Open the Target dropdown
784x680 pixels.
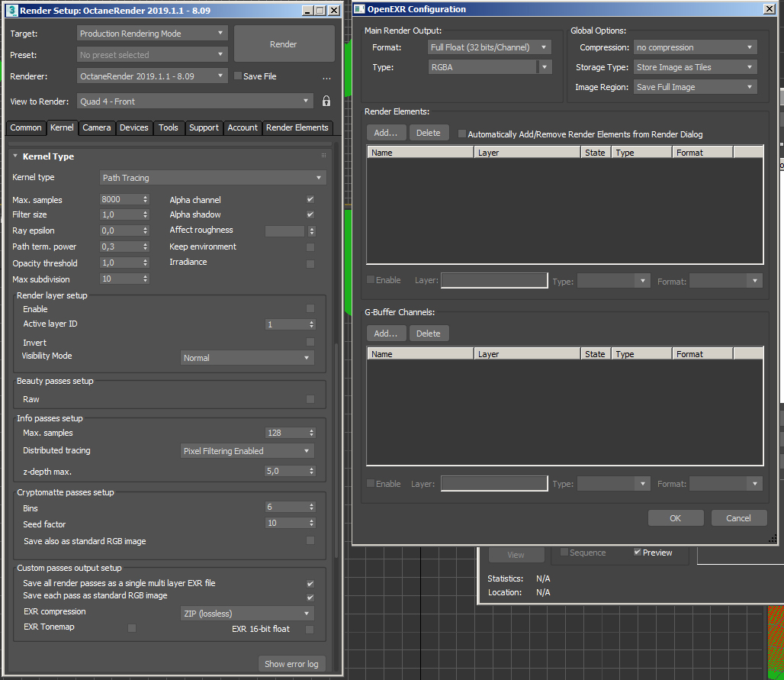pyautogui.click(x=153, y=33)
